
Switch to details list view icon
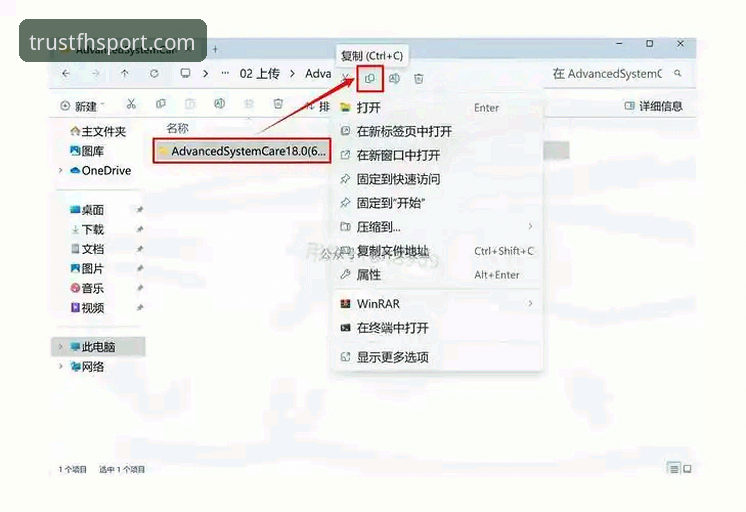point(674,469)
